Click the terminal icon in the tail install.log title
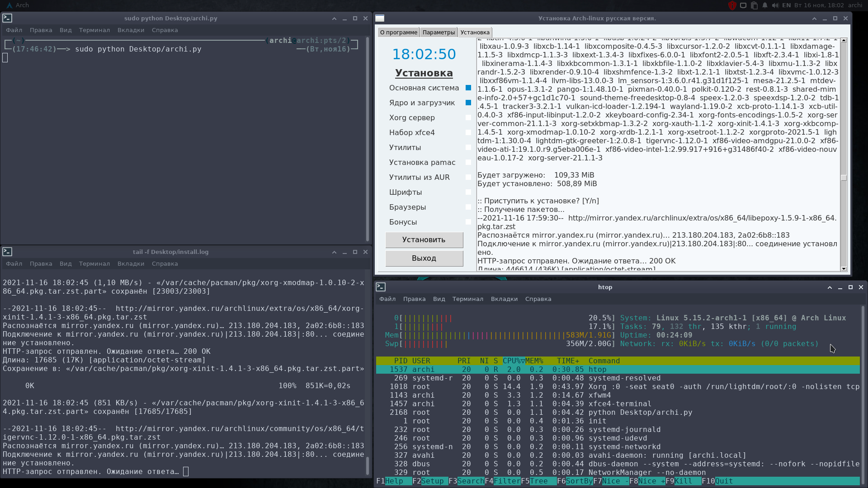The height and width of the screenshot is (488, 868). [x=7, y=252]
